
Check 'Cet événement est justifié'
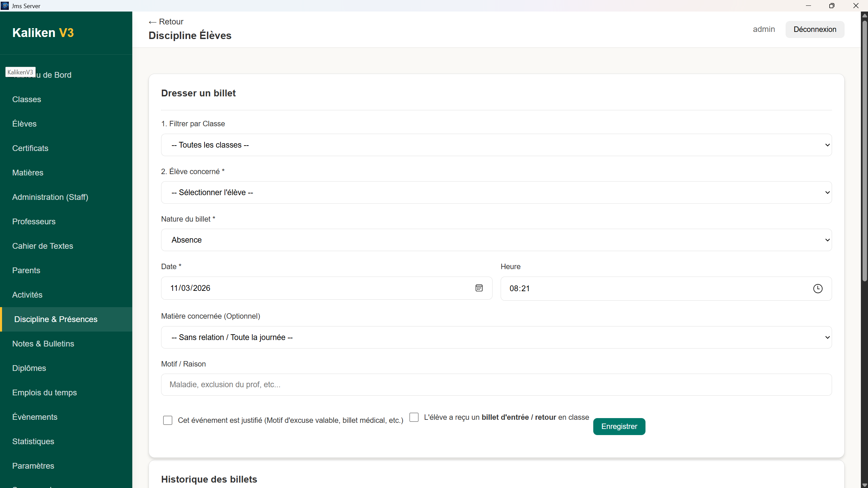click(x=168, y=420)
